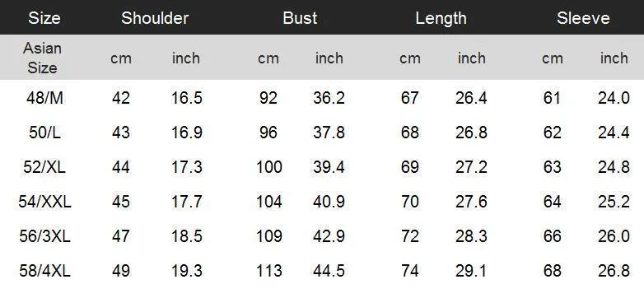Click bust value 100 cm
Screen dimensions: 644x298
[269, 167]
